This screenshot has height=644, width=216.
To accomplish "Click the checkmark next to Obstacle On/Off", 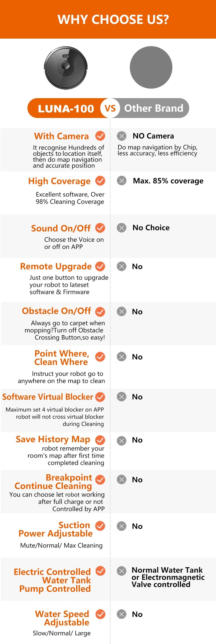I will [100, 312].
